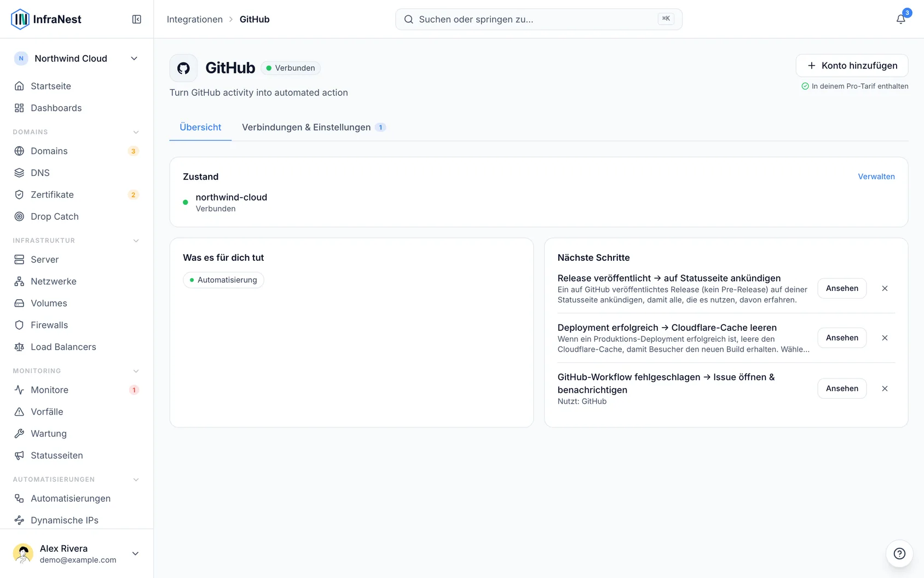Collapse the sidebar panel icon

point(137,19)
